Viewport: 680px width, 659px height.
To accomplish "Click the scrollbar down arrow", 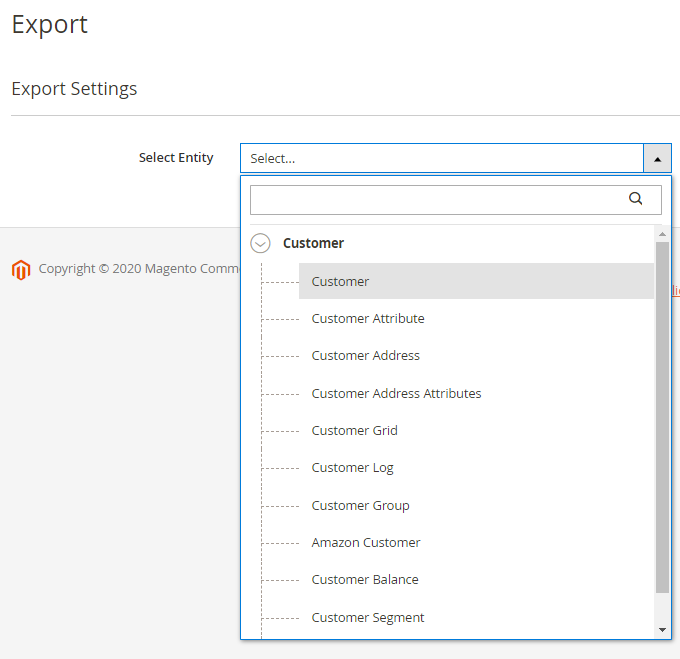I will 662,630.
